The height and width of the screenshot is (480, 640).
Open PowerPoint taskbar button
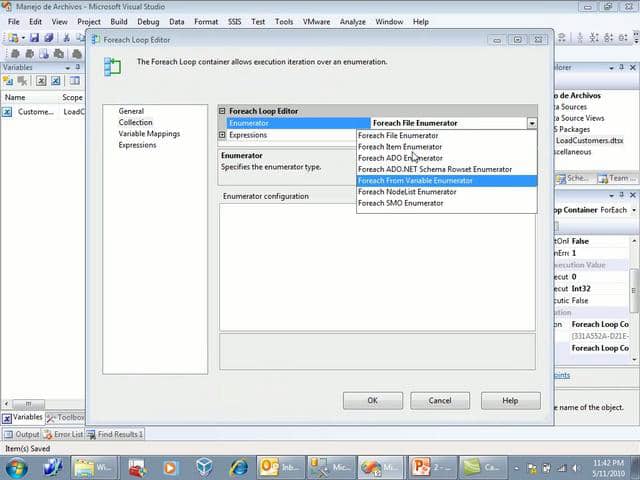(x=431, y=468)
